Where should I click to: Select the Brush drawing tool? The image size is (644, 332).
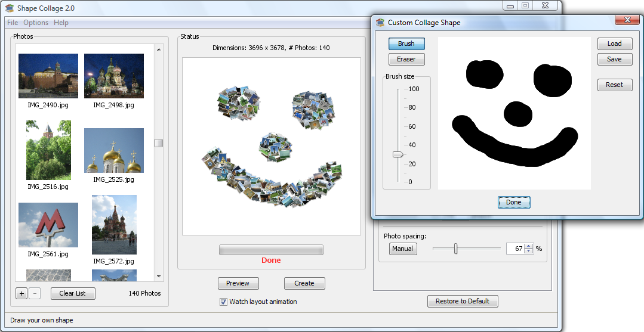point(406,44)
